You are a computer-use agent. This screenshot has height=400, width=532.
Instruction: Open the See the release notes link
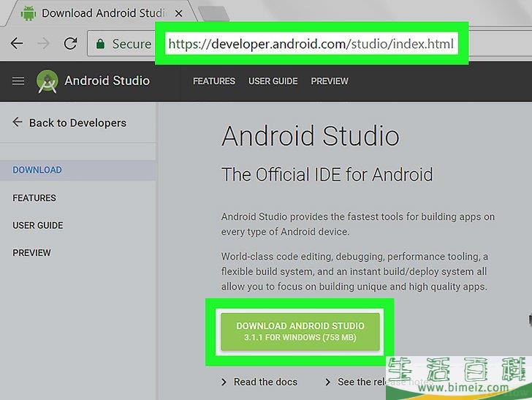coord(385,382)
